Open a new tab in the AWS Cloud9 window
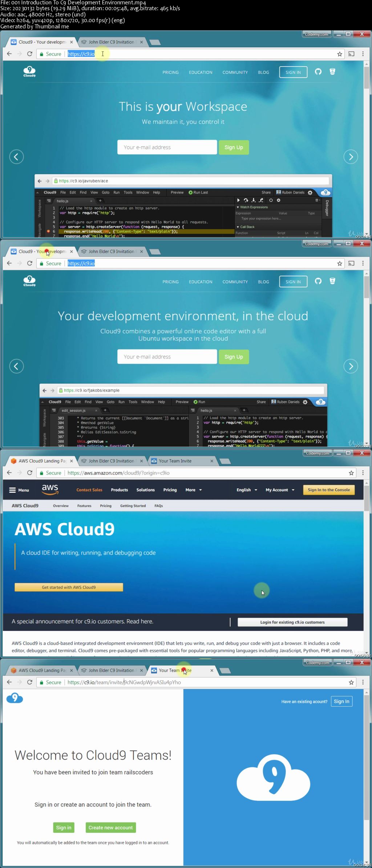The height and width of the screenshot is (868, 372). point(225,461)
